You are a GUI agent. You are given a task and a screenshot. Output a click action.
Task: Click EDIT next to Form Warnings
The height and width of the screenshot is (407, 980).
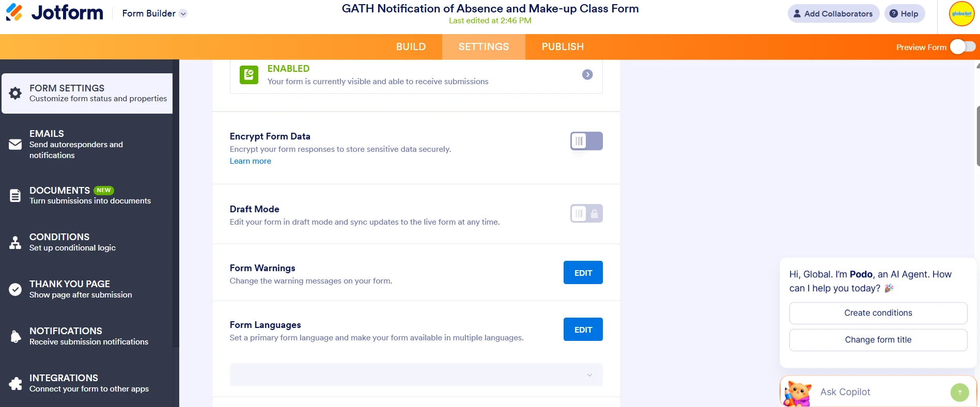pyautogui.click(x=583, y=272)
